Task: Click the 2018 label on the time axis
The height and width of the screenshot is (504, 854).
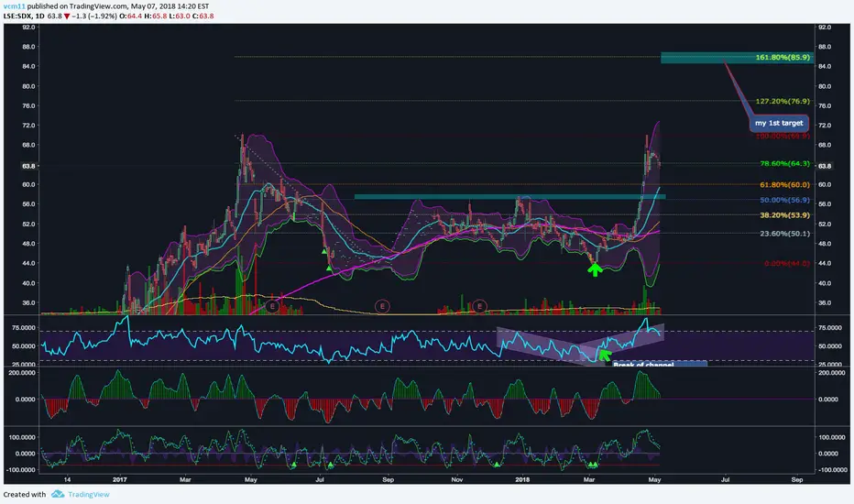Action: point(522,480)
